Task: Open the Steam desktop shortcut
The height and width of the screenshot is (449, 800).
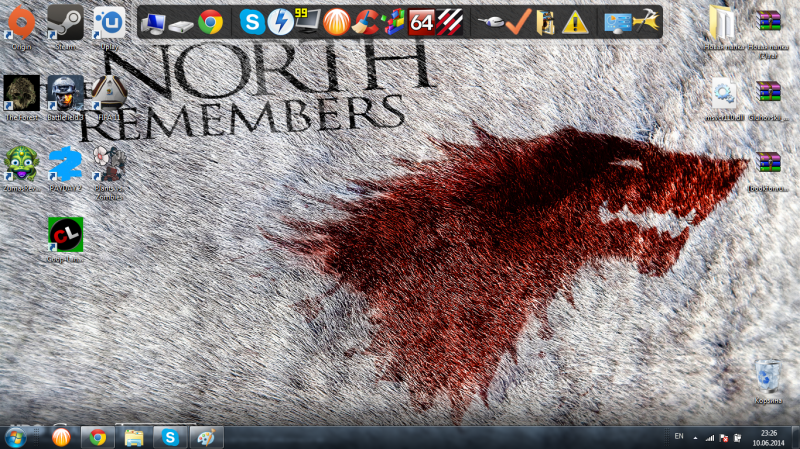Action: coord(65,28)
